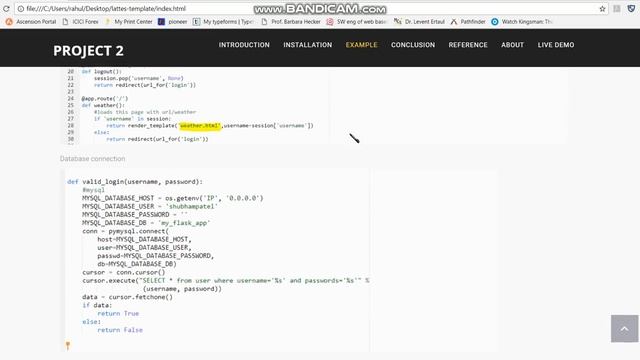
Task: Open the Prof. Barbara Hecker bookmark
Action: 291,22
